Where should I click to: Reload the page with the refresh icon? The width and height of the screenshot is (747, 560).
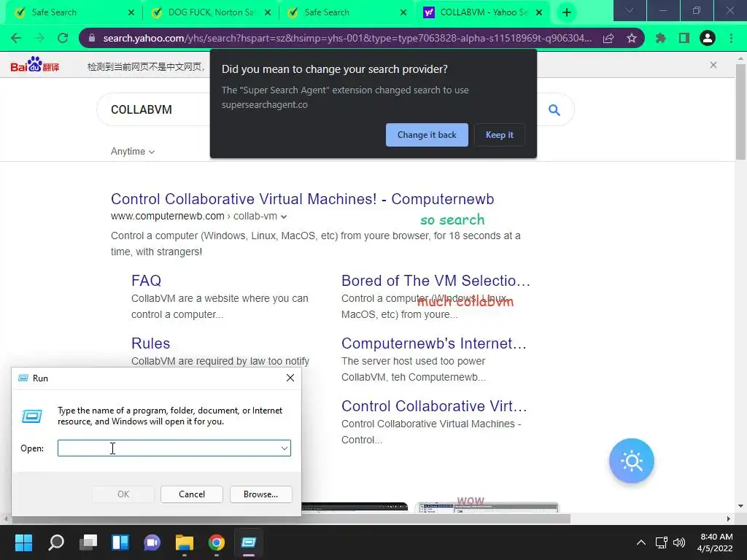pyautogui.click(x=63, y=38)
